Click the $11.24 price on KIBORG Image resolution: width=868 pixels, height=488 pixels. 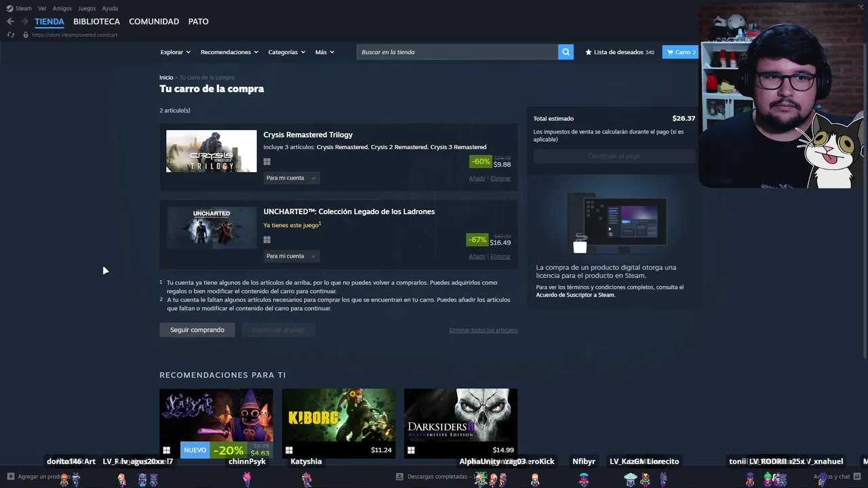coord(381,450)
